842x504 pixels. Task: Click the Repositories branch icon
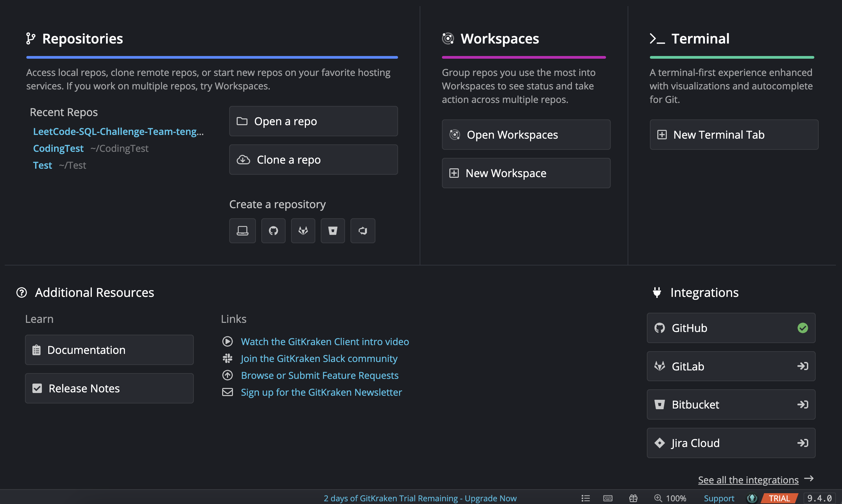point(31,39)
